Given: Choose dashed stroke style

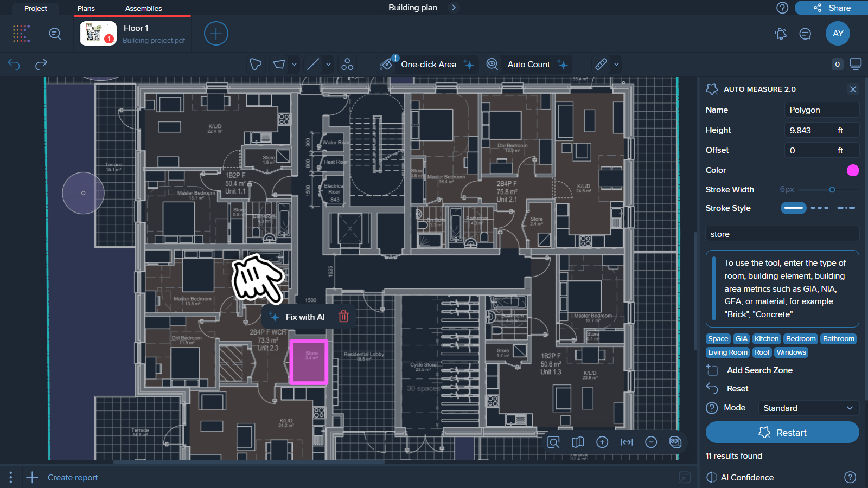Looking at the screenshot, I should click(x=820, y=208).
